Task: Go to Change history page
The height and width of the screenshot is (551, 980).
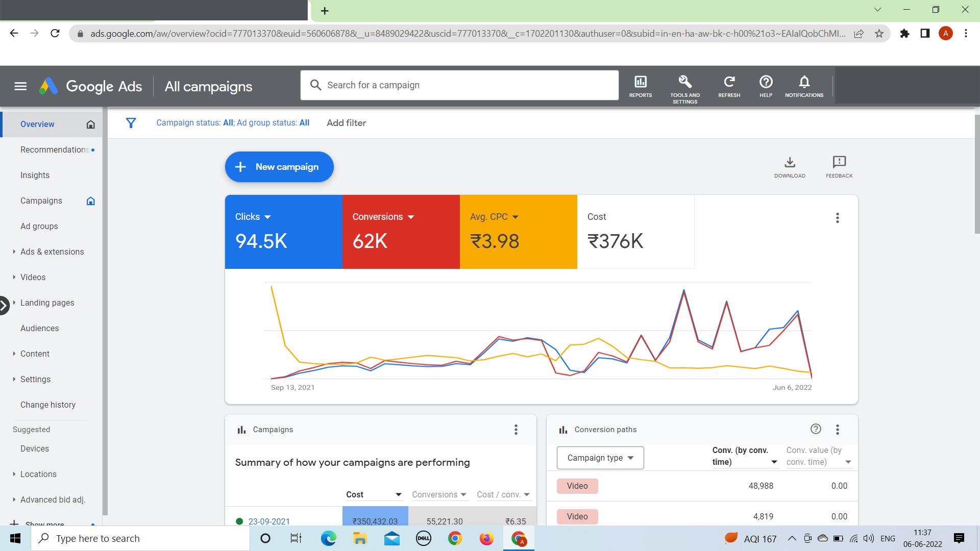Action: coord(48,405)
